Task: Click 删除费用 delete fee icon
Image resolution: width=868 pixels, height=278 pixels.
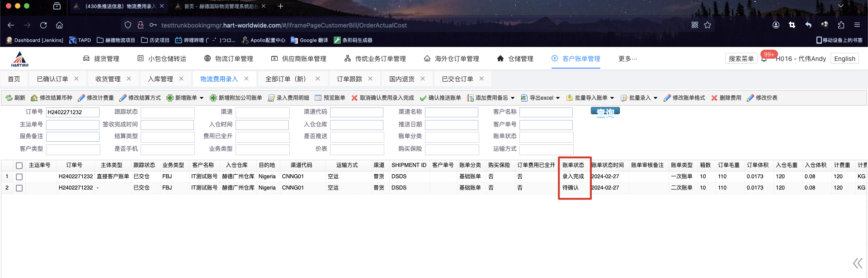Action: (714, 98)
